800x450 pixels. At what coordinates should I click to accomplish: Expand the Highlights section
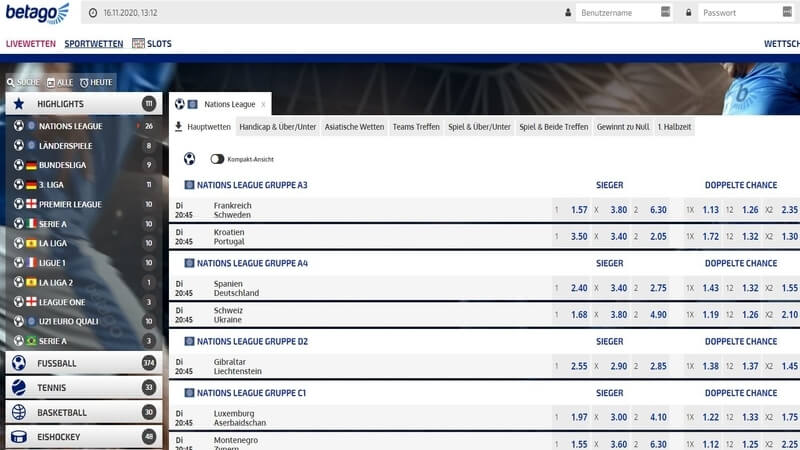84,104
